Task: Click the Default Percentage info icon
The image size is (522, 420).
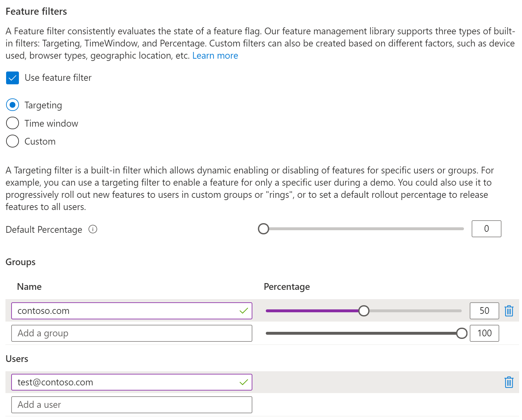Action: (93, 229)
